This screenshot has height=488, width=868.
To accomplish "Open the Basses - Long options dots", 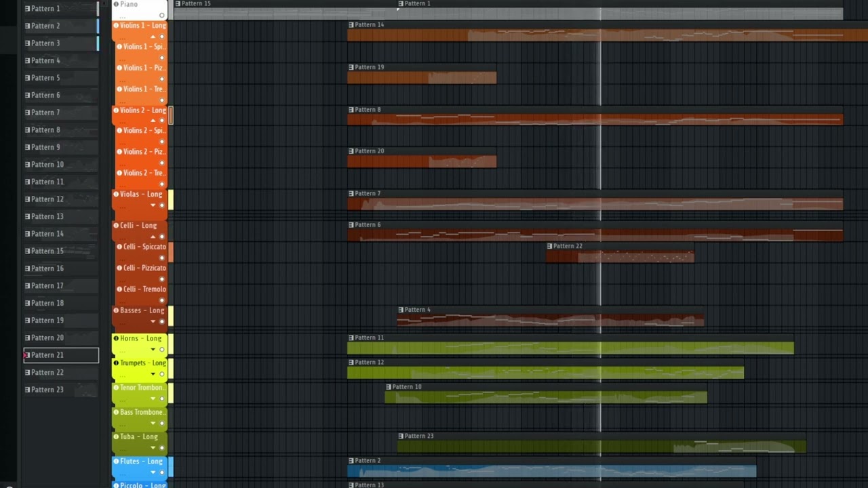I will point(123,323).
